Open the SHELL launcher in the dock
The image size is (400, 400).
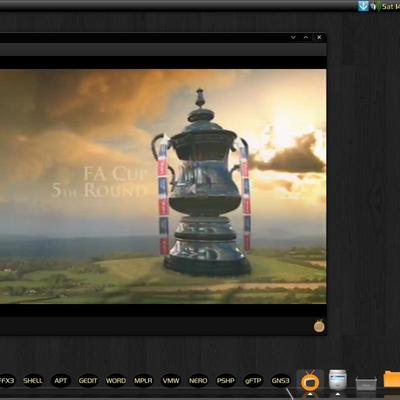pos(33,380)
